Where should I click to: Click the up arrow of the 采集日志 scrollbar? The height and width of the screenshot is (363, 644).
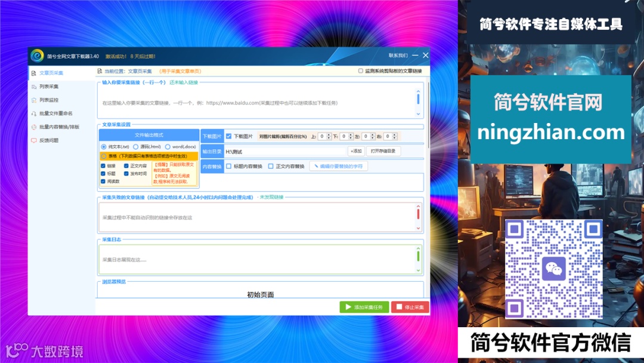click(x=418, y=248)
